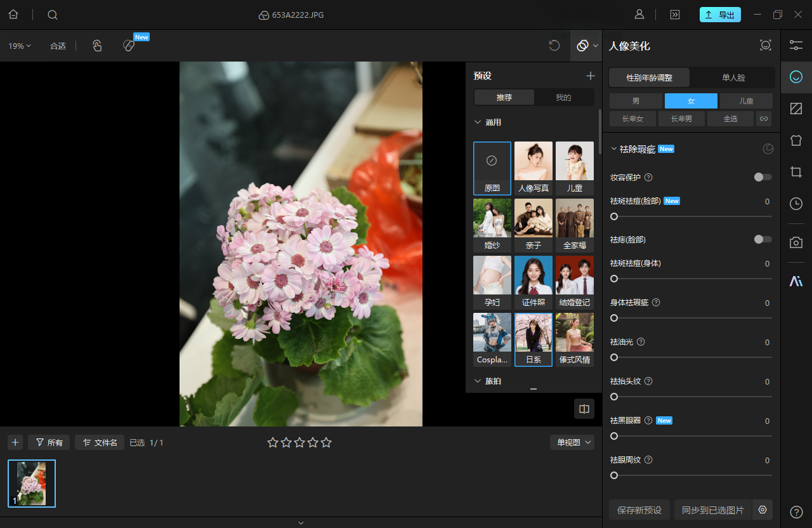Viewport: 812px width, 528px height.
Task: Click the undo reset arrow icon
Action: 554,46
